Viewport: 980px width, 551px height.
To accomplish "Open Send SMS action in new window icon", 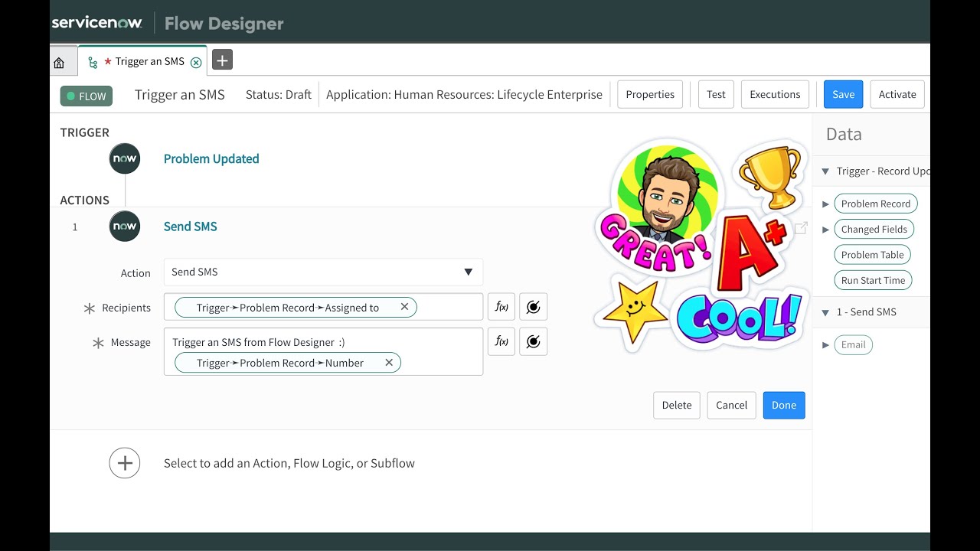I will coord(801,227).
